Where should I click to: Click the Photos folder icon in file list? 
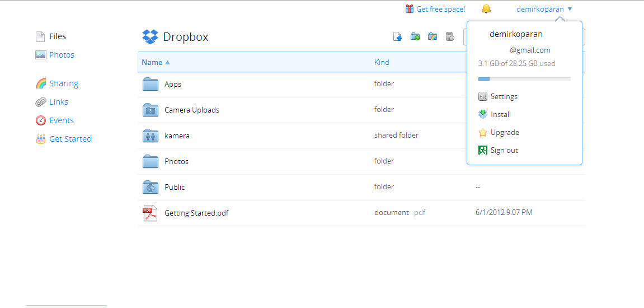coord(151,162)
